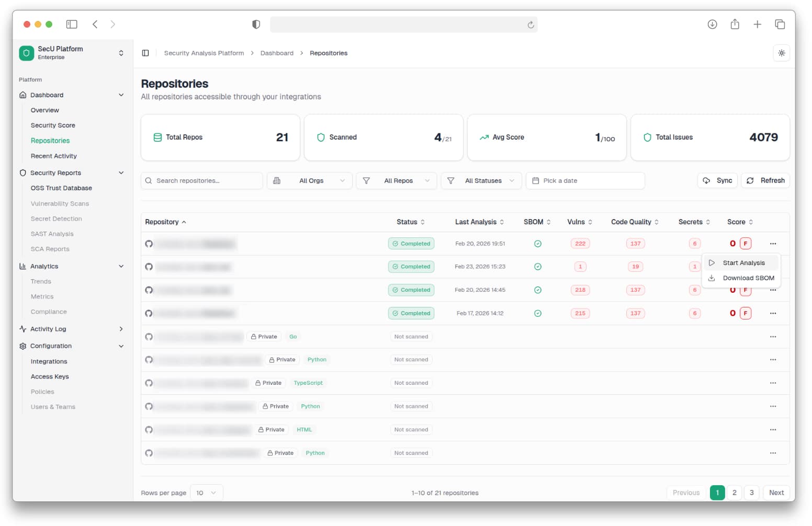Screen dimensions: 812x526
Task: Select the Dashboard home icon in sidebar
Action: pos(22,95)
